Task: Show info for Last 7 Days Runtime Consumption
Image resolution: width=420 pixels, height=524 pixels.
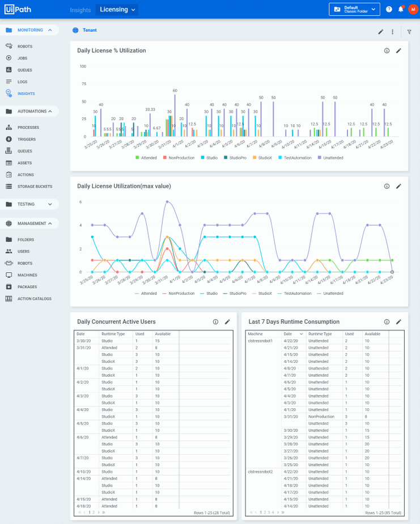Action: click(387, 322)
